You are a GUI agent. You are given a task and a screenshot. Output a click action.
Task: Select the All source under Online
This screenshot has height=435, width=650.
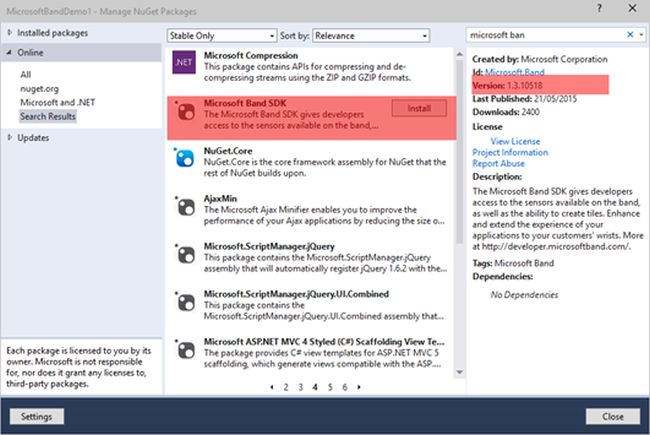click(26, 75)
